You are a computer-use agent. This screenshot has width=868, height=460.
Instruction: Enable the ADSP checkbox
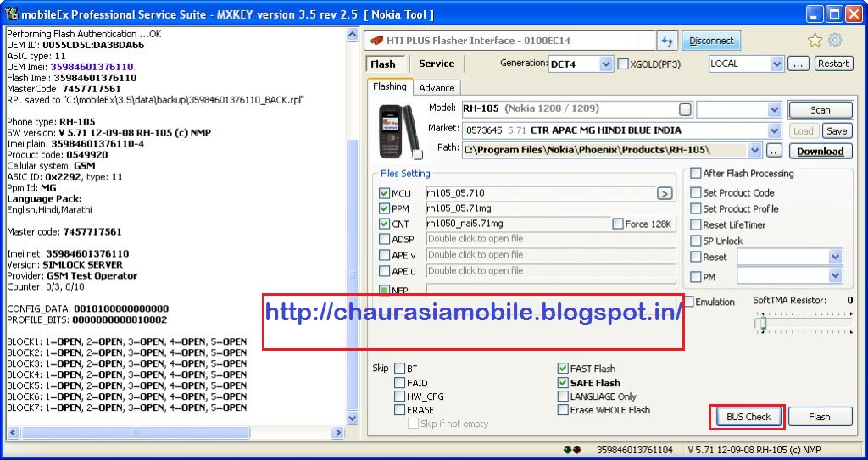(x=384, y=239)
